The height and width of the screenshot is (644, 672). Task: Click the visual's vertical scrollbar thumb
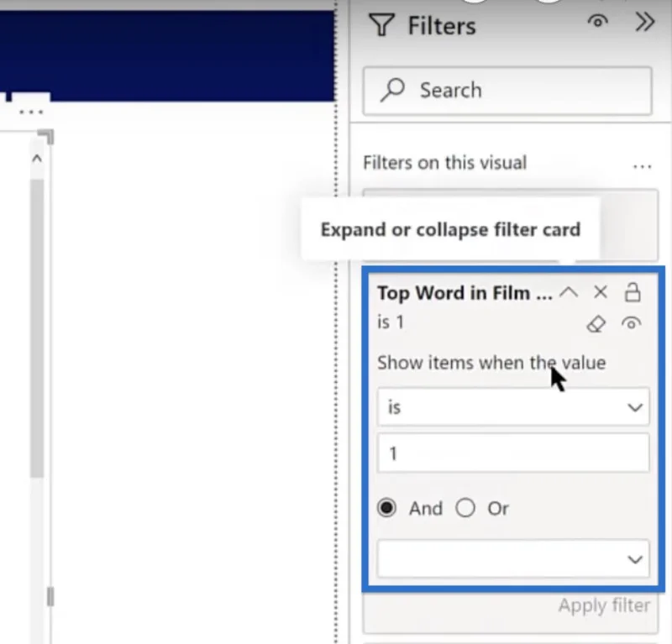click(x=37, y=327)
